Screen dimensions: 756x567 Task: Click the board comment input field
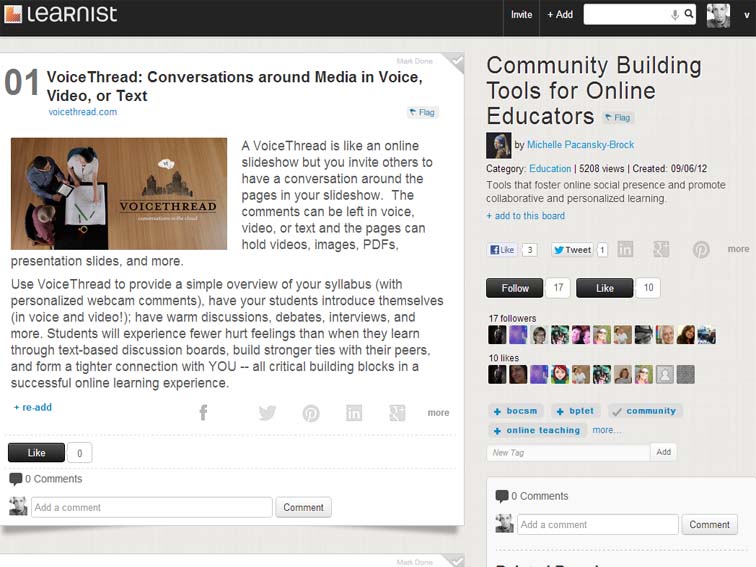click(598, 525)
